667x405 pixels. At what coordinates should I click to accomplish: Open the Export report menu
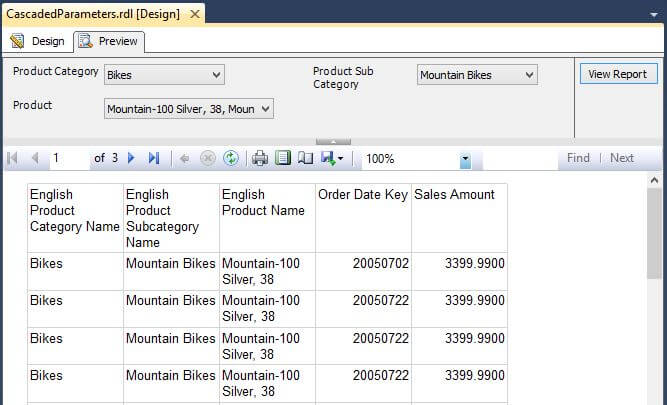tap(333, 158)
